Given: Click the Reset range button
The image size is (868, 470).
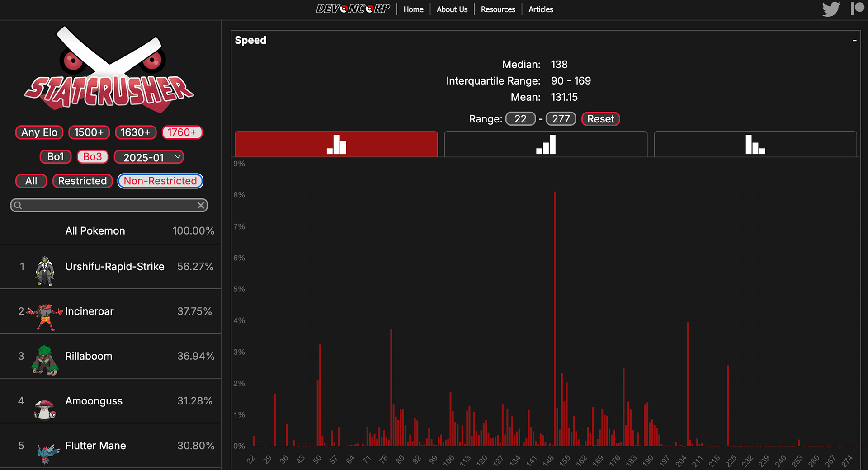Looking at the screenshot, I should click(600, 119).
